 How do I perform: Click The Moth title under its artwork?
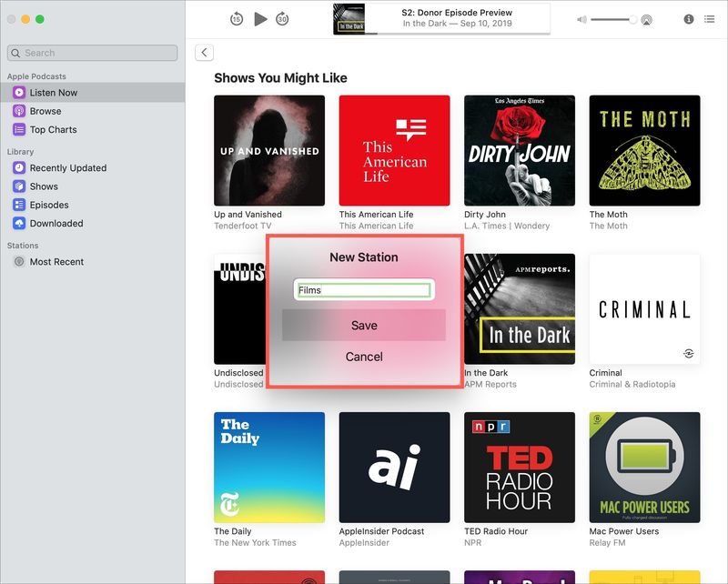click(608, 215)
